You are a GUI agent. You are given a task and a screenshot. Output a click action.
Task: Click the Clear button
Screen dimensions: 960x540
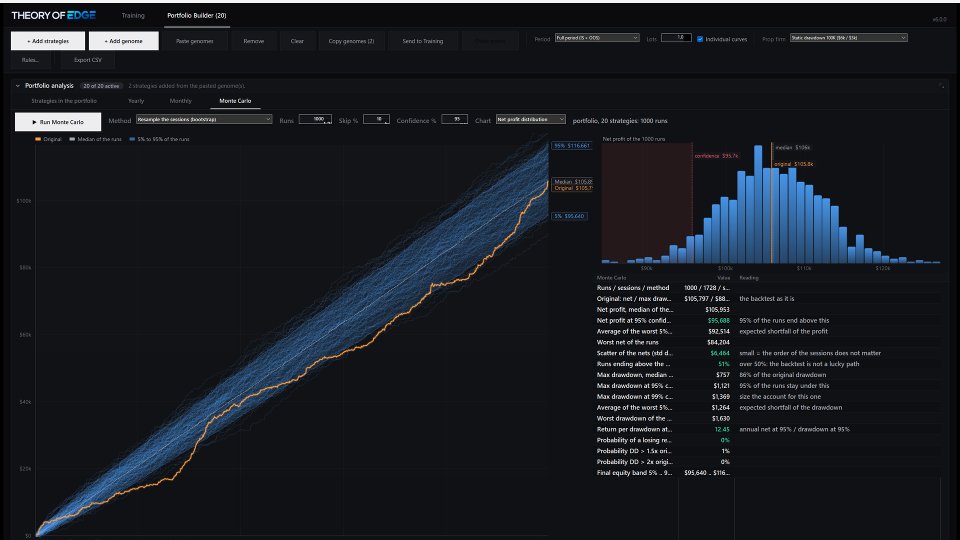tap(297, 41)
